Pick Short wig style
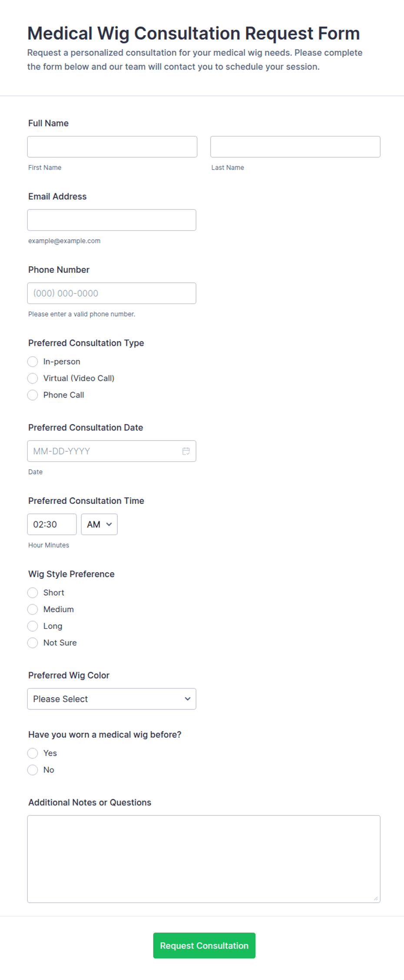Image resolution: width=404 pixels, height=980 pixels. (33, 593)
